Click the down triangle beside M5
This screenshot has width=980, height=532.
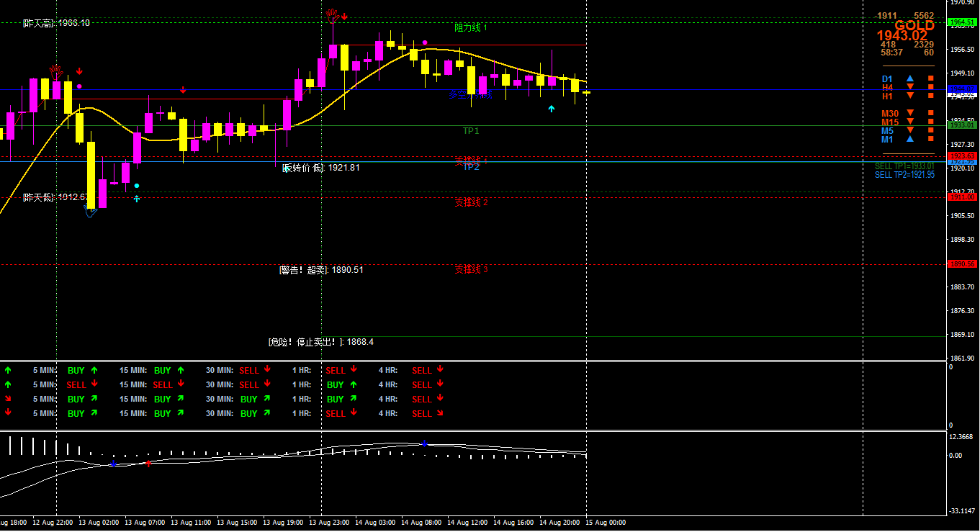[x=910, y=130]
